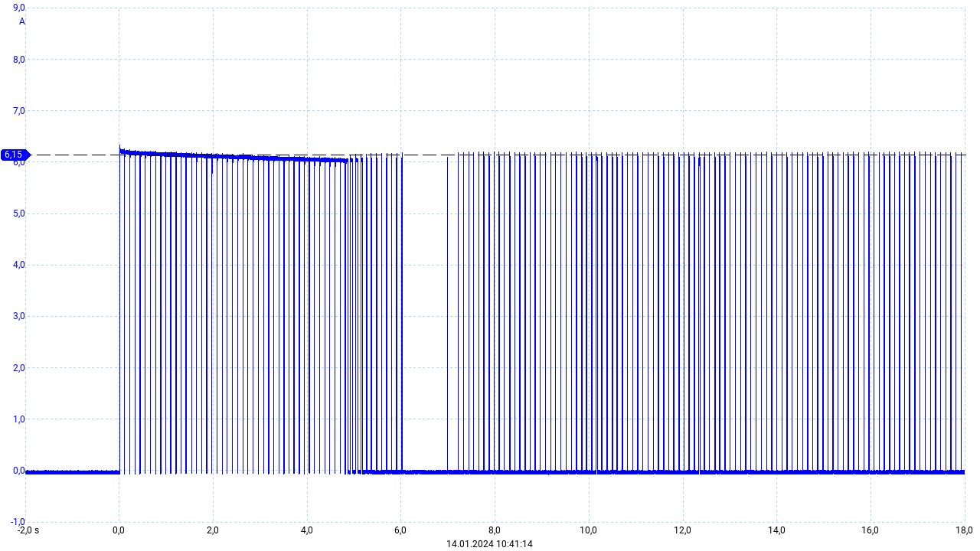Screen dimensions: 980x551
Task: Click the 7,0 Y-axis label
Action: (19, 110)
